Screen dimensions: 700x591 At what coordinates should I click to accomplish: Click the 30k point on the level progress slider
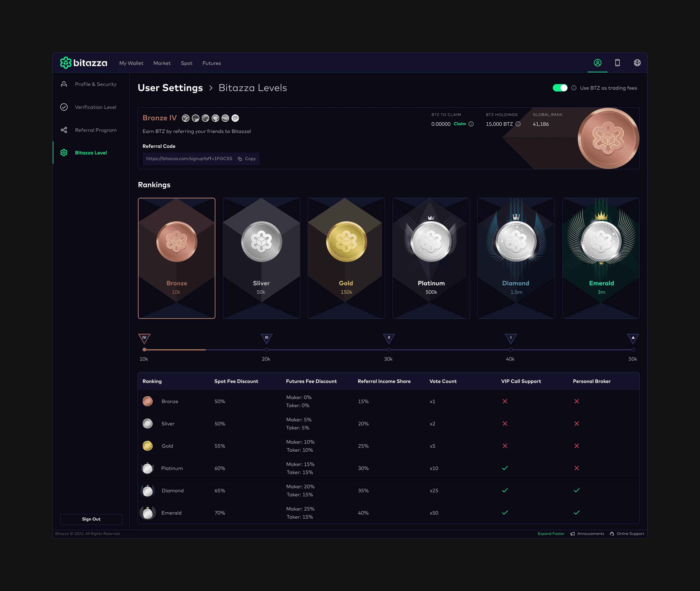pos(388,350)
